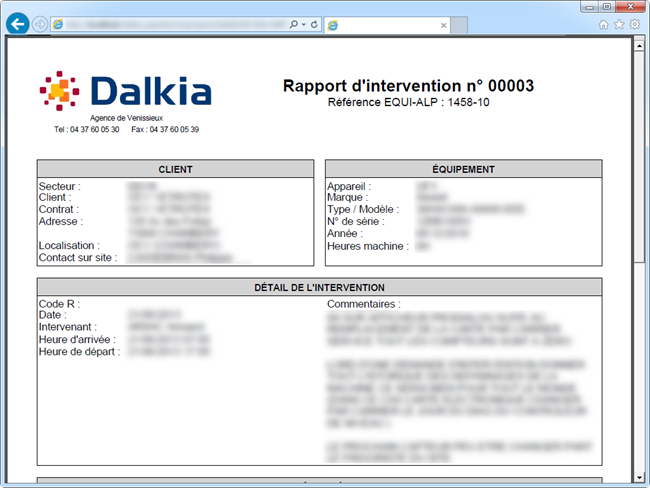Click the DÉTAIL DE L'INTERVENTION header
650x488 pixels.
click(319, 287)
